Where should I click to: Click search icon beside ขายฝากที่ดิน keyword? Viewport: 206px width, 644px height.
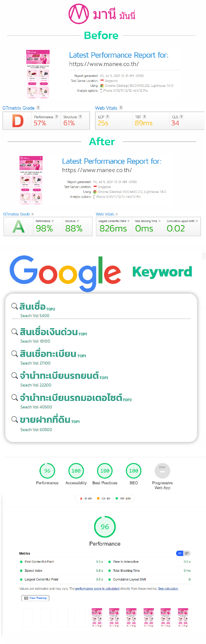click(x=15, y=419)
